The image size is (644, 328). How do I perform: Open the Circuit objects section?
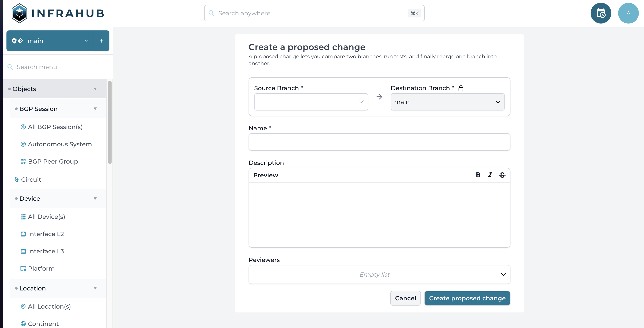pos(31,179)
